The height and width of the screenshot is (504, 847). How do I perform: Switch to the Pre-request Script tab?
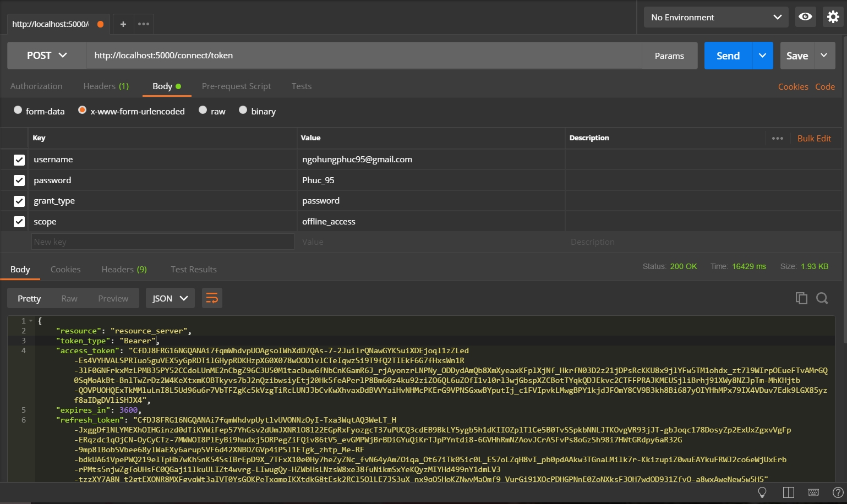[236, 86]
